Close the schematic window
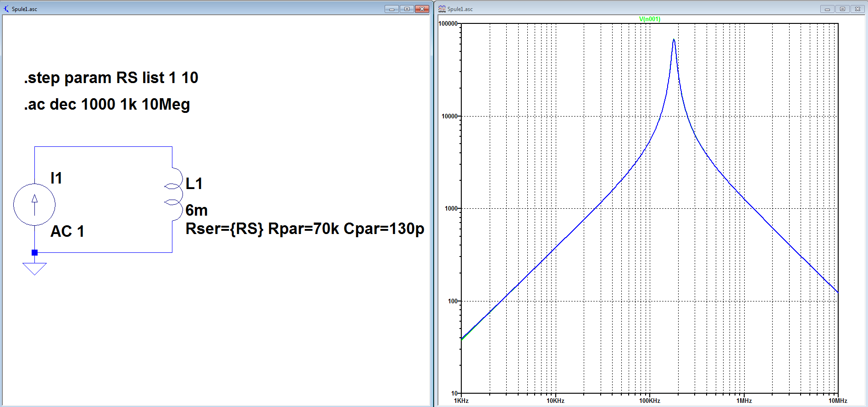The image size is (868, 407). 422,9
